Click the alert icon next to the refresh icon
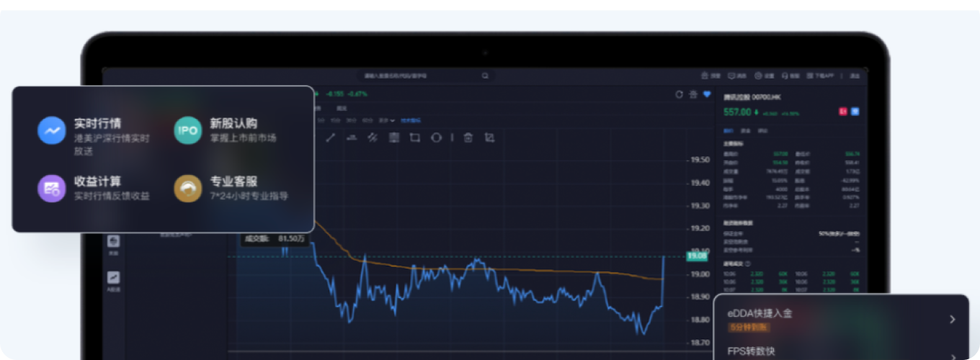 point(693,94)
